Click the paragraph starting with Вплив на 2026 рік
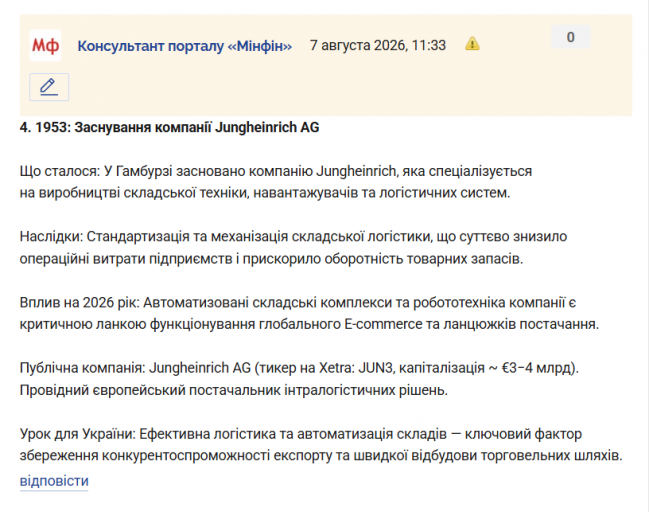 click(x=309, y=313)
